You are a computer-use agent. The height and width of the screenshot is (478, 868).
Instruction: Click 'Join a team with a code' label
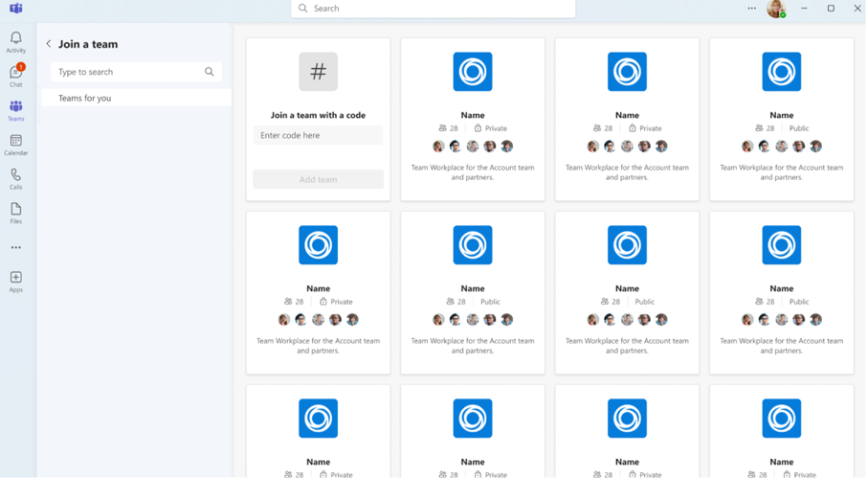tap(319, 115)
